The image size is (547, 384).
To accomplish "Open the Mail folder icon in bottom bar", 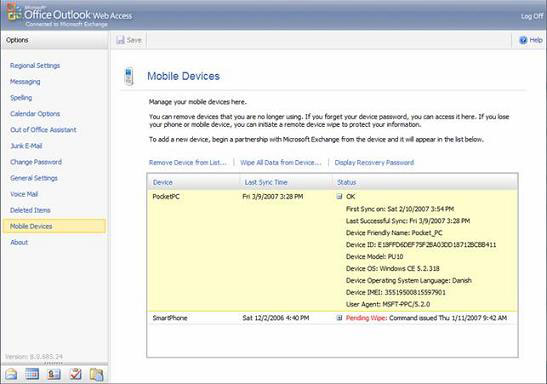I will click(x=11, y=374).
